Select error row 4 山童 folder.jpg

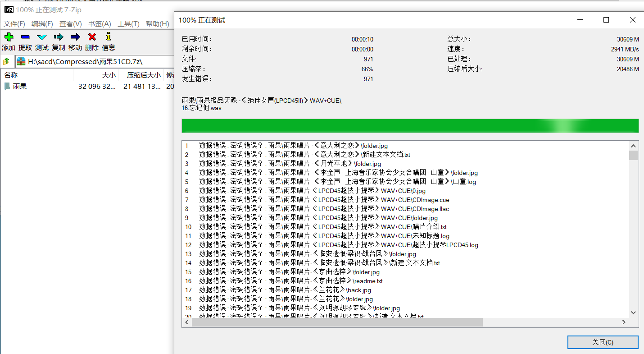(405, 173)
